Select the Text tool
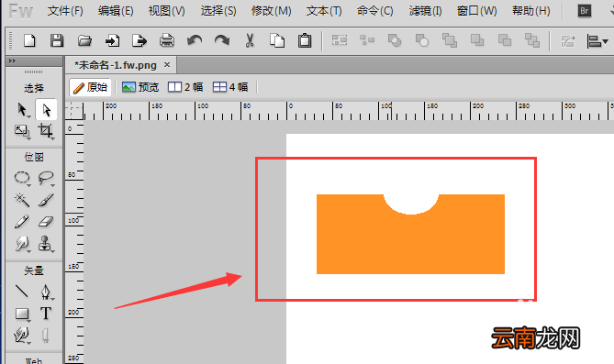This screenshot has height=364, width=614. coord(45,314)
